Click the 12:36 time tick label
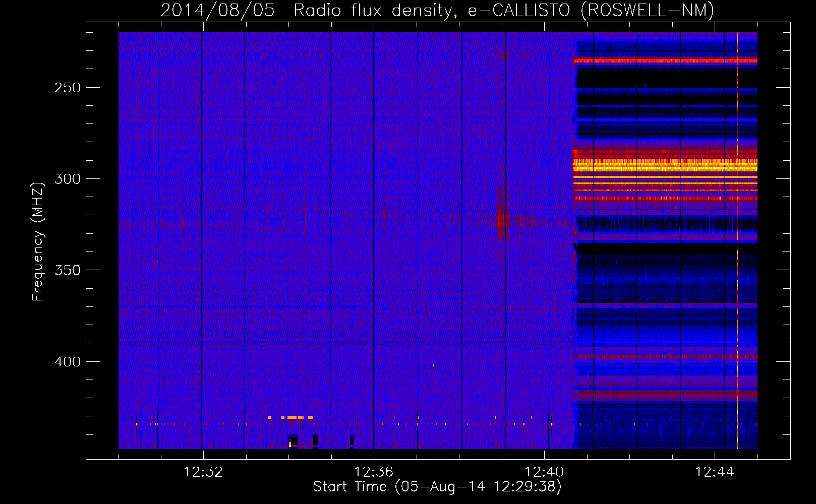The height and width of the screenshot is (504, 816). pos(374,472)
